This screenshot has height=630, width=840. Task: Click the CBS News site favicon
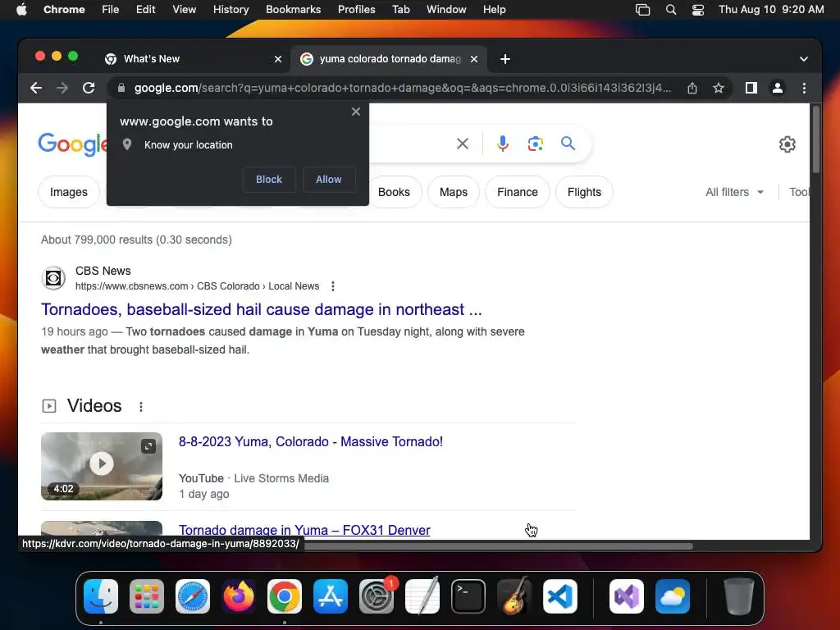coord(53,278)
